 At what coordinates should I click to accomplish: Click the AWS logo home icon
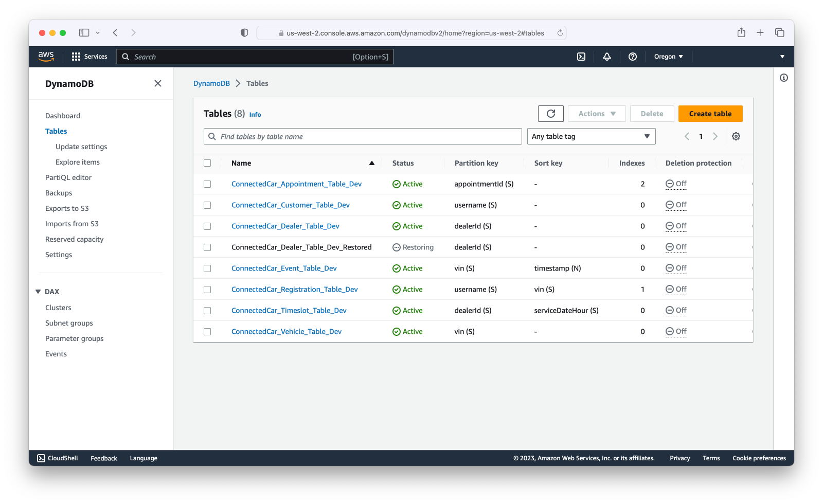(x=46, y=57)
